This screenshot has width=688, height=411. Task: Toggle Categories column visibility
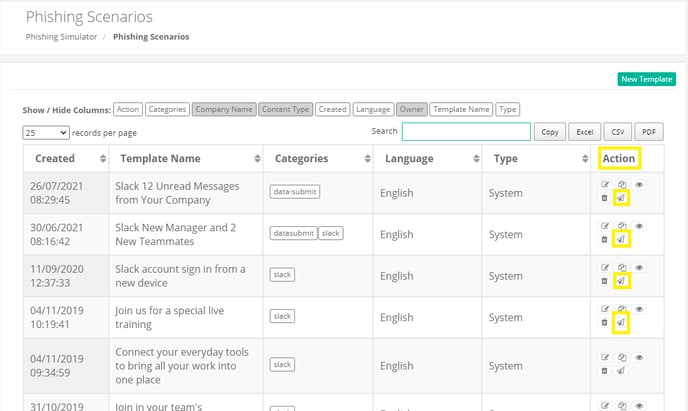pyautogui.click(x=167, y=109)
